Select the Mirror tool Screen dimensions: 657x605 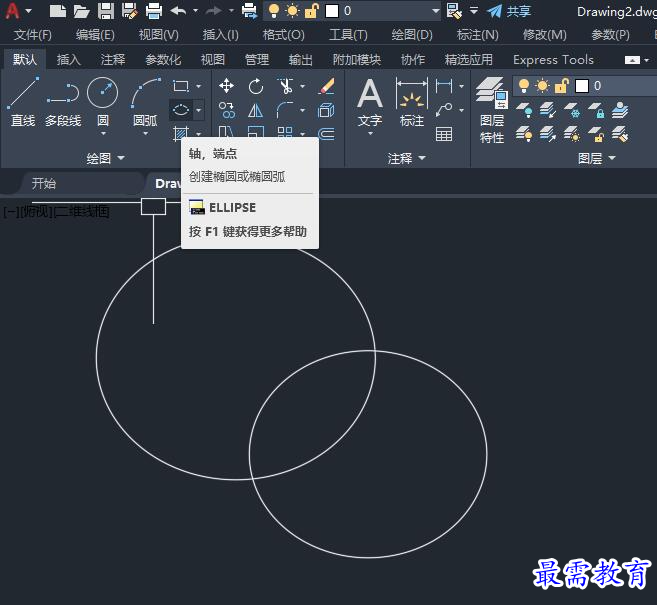pos(256,111)
